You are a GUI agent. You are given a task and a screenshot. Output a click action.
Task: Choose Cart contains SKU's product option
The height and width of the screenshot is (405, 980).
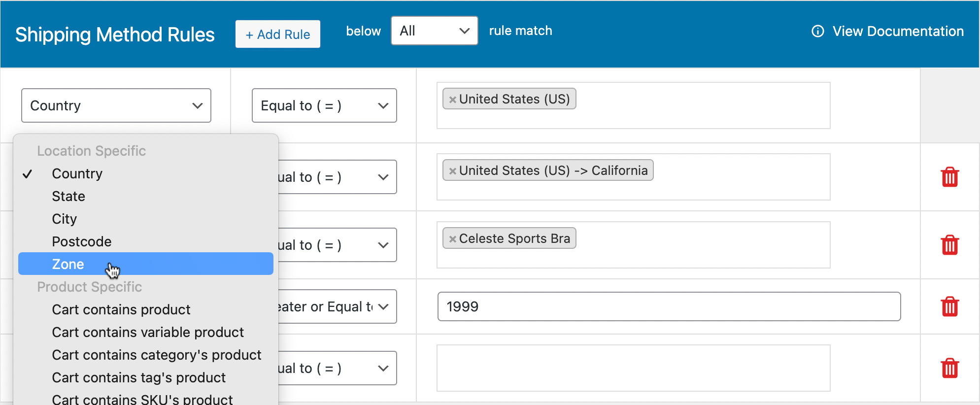tap(146, 398)
